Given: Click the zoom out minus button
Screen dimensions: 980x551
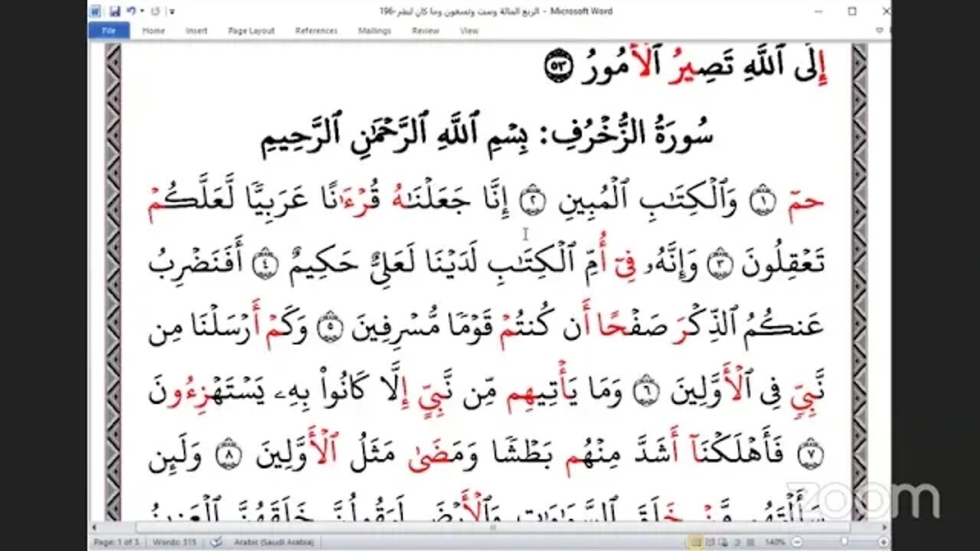Looking at the screenshot, I should tap(797, 542).
